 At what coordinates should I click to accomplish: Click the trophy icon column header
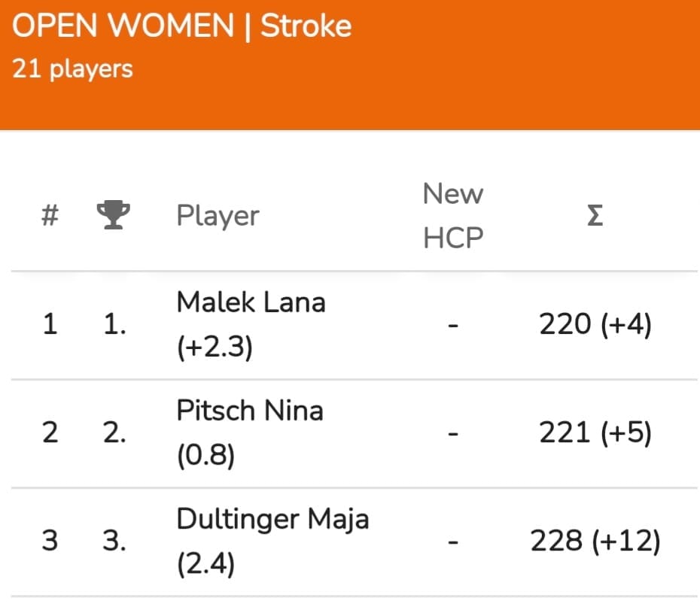[x=114, y=215]
